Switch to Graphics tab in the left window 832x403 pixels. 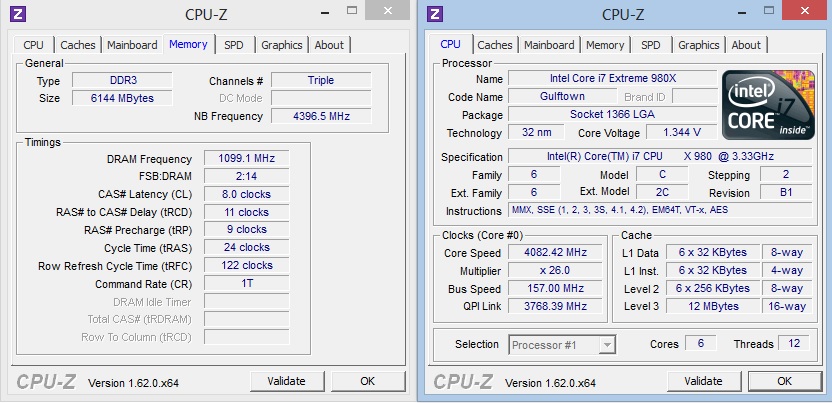(x=282, y=45)
